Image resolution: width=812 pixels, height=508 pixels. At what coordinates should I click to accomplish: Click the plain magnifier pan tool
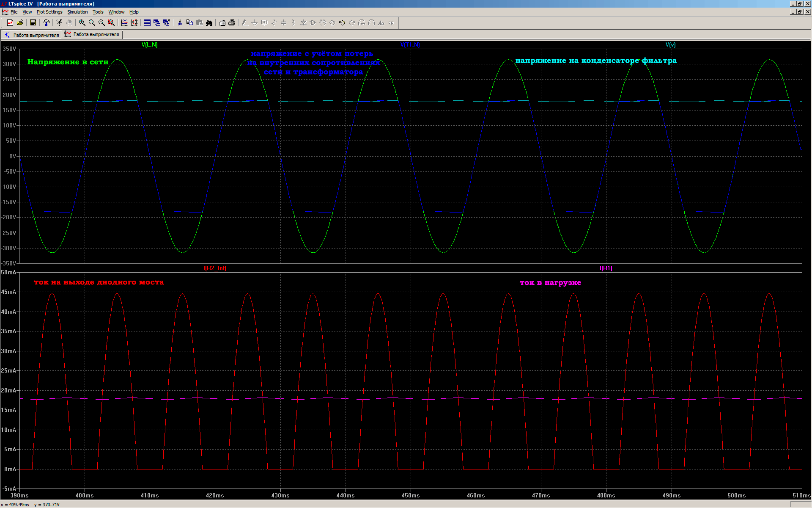click(x=92, y=23)
